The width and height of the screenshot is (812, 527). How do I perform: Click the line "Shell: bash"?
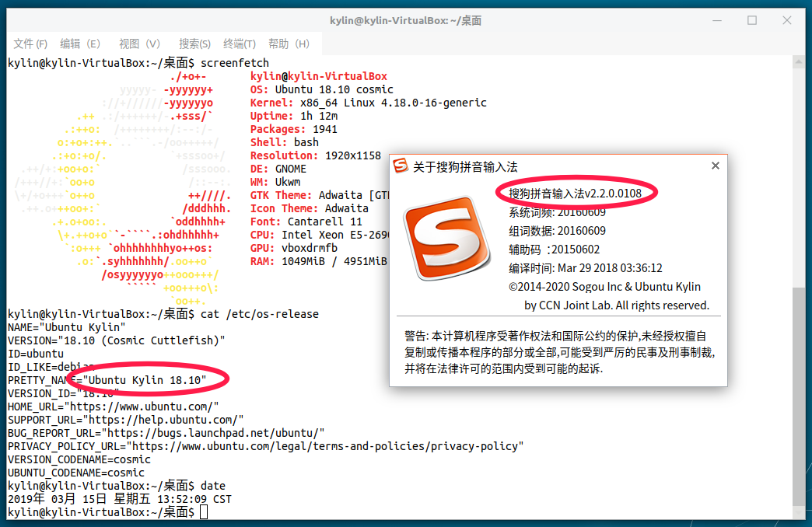pos(285,142)
